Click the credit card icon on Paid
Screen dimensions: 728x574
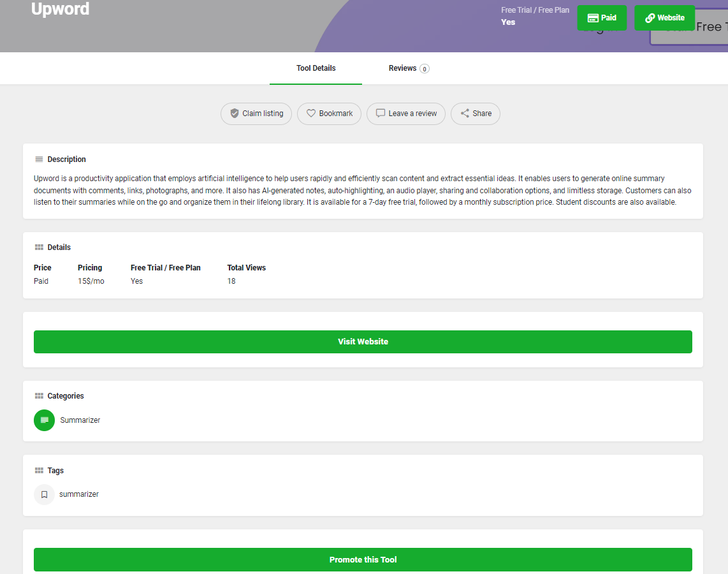point(593,18)
